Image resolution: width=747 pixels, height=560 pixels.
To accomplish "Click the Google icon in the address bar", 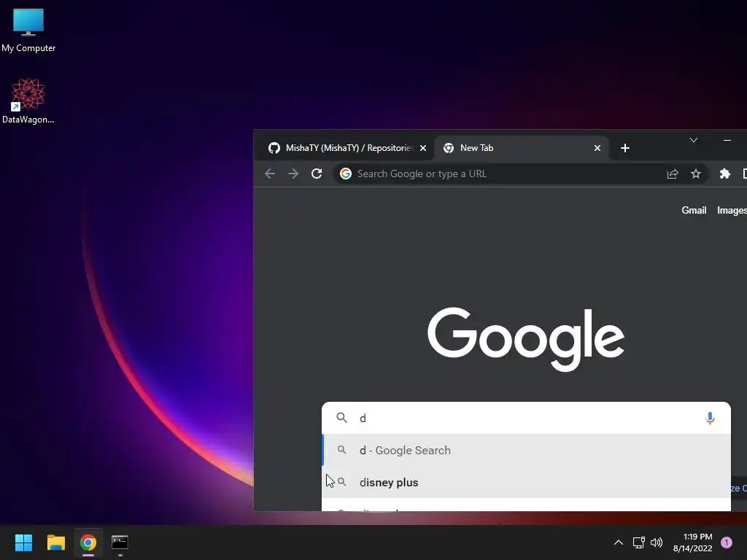I will pyautogui.click(x=346, y=174).
